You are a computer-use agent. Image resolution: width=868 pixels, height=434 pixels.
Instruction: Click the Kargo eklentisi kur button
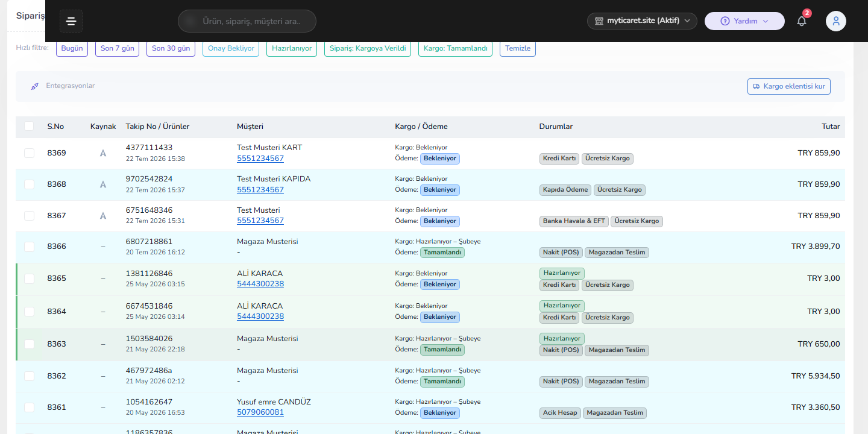[789, 87]
